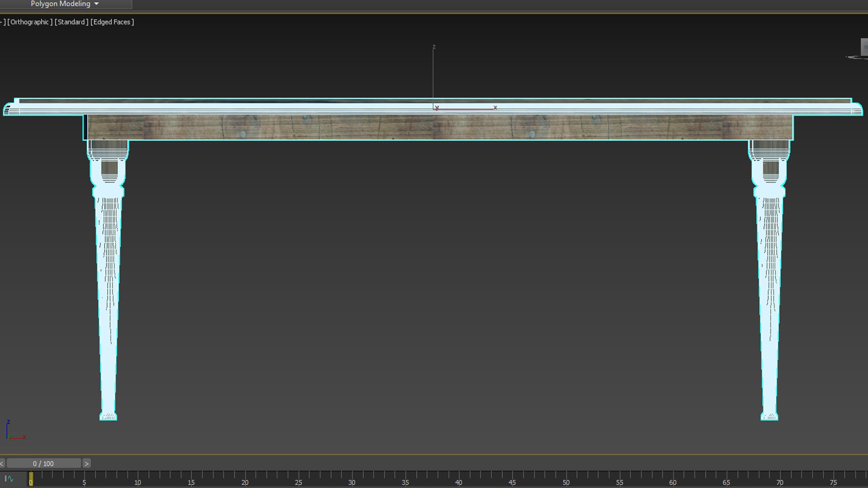Click the 0 / 100 time slider
The height and width of the screenshot is (488, 868).
(43, 464)
